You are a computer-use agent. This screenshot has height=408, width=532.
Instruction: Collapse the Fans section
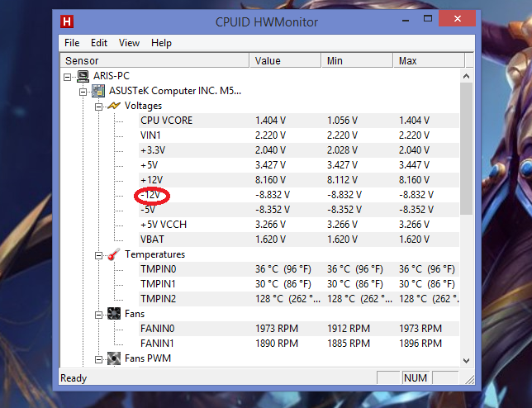tap(99, 315)
